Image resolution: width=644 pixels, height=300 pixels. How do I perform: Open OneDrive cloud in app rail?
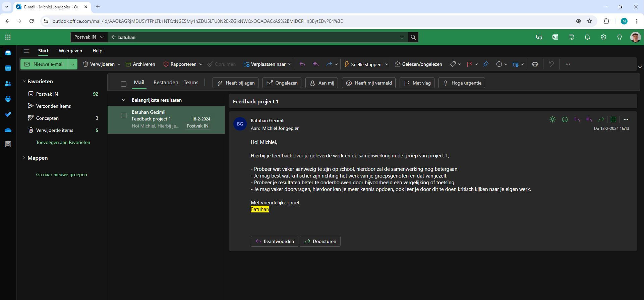[x=8, y=130]
